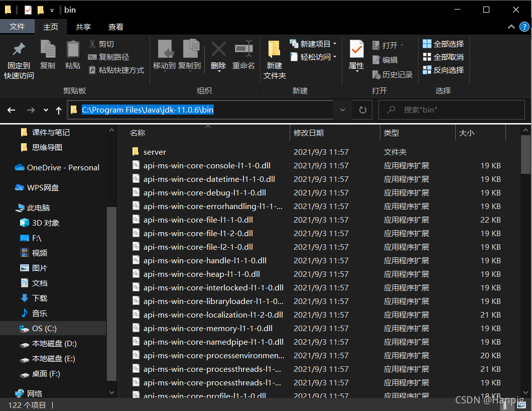Click the Cut (剪切) scissors icon

tap(92, 44)
